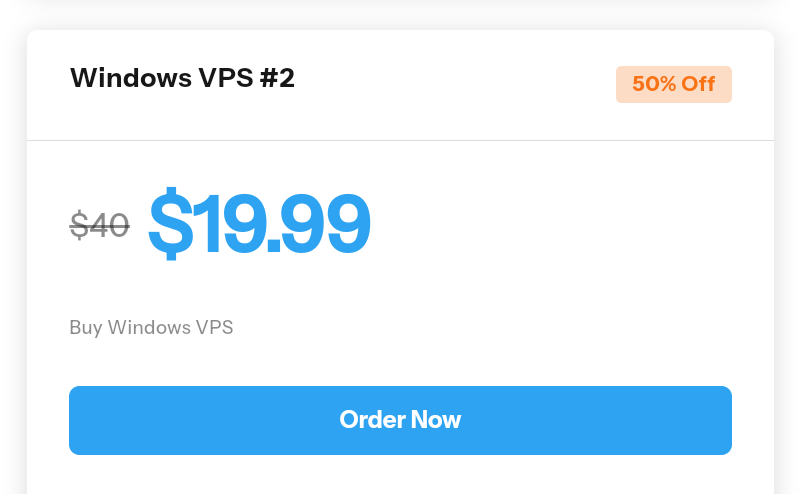
Task: Click the crossed-out $40 price
Action: coord(99,225)
